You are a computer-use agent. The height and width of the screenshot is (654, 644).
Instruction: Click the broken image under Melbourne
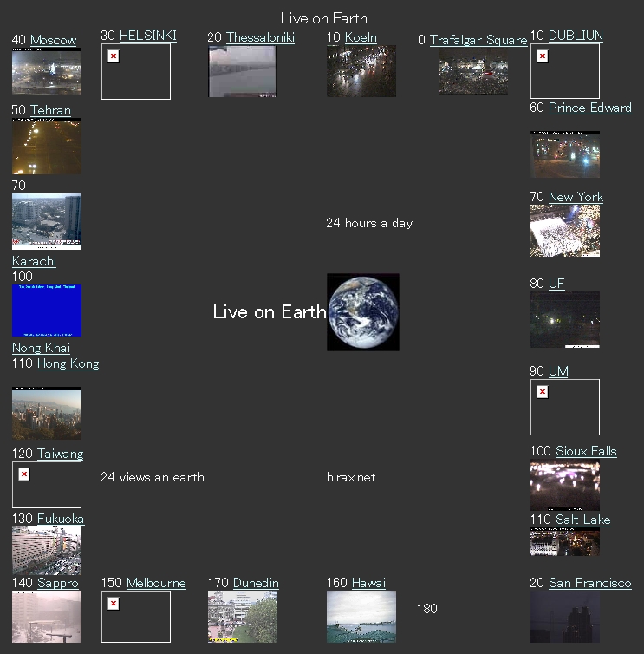[x=135, y=616]
